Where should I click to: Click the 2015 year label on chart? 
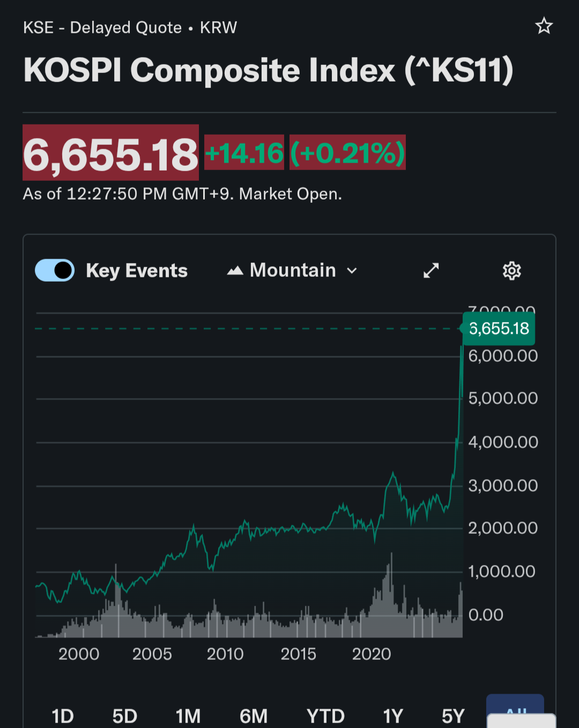pyautogui.click(x=299, y=654)
